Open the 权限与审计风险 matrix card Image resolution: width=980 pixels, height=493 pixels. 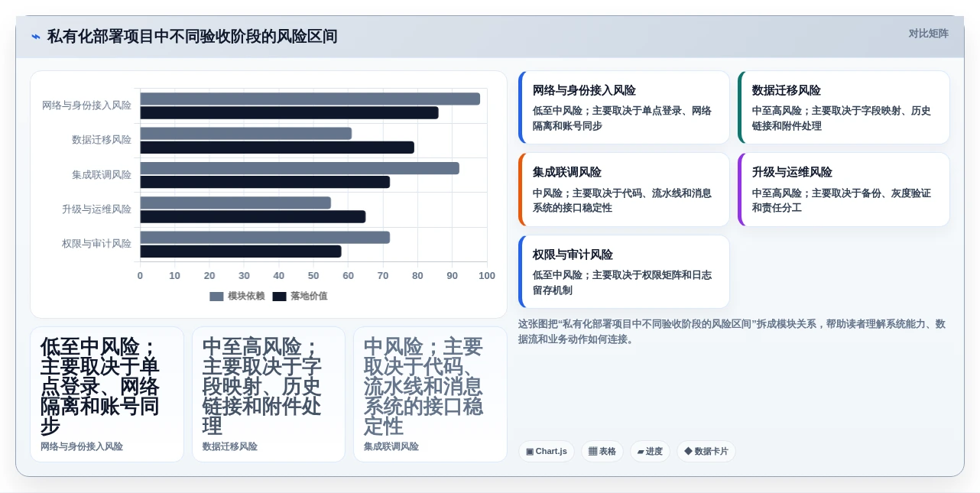pyautogui.click(x=624, y=272)
